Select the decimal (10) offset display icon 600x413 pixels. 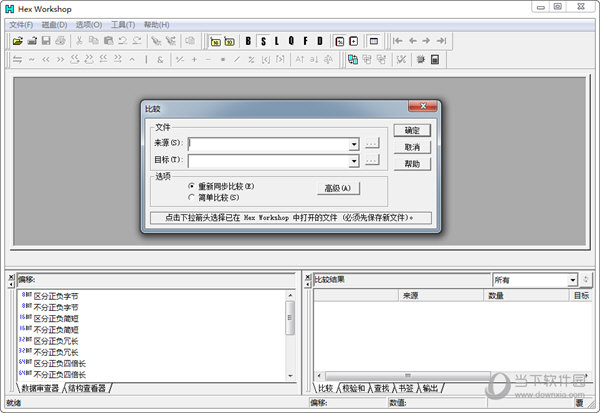click(230, 41)
